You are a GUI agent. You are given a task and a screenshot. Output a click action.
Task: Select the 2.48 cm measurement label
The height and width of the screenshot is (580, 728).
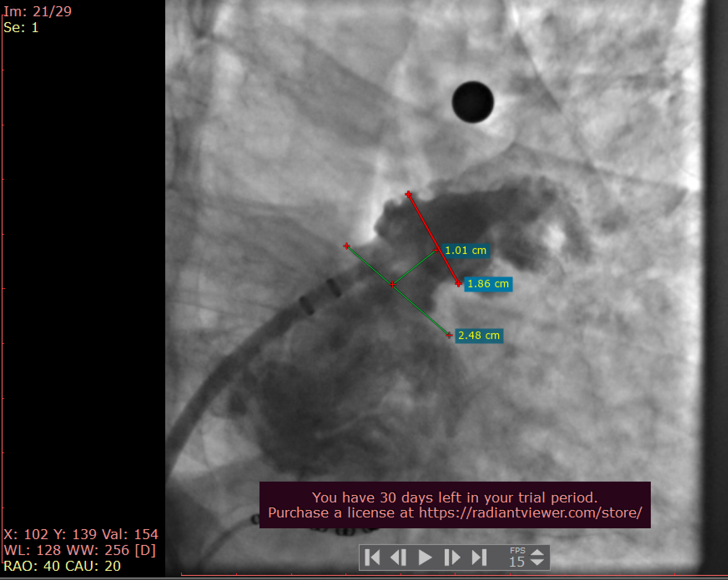click(479, 336)
